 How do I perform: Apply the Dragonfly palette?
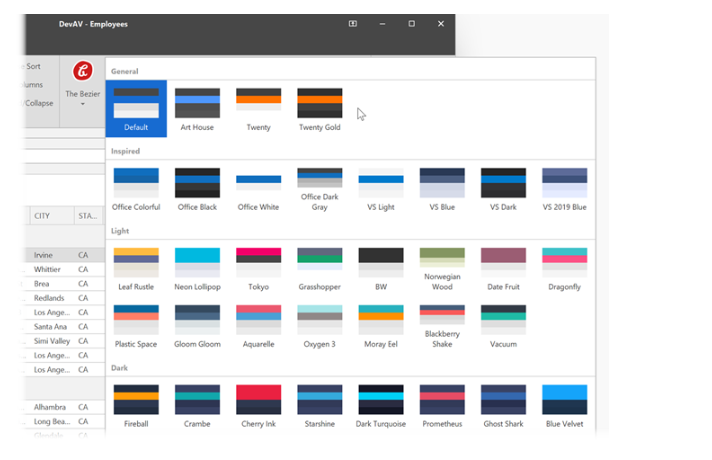click(x=564, y=269)
